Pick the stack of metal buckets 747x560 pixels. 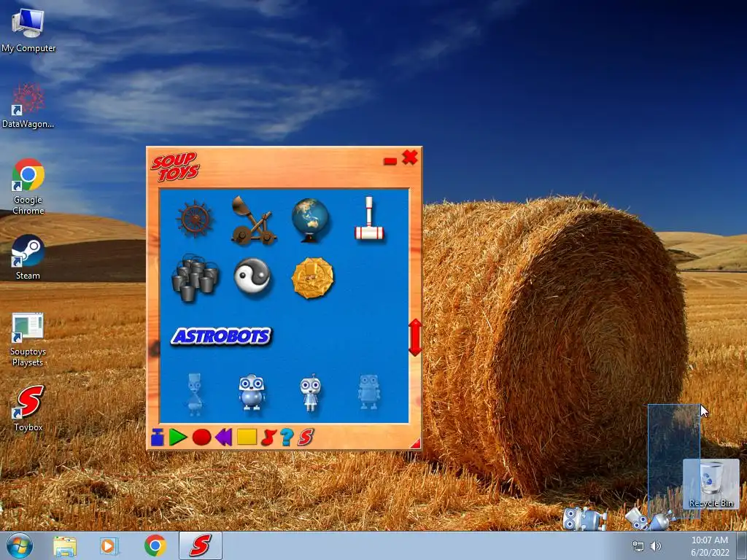[x=196, y=278]
